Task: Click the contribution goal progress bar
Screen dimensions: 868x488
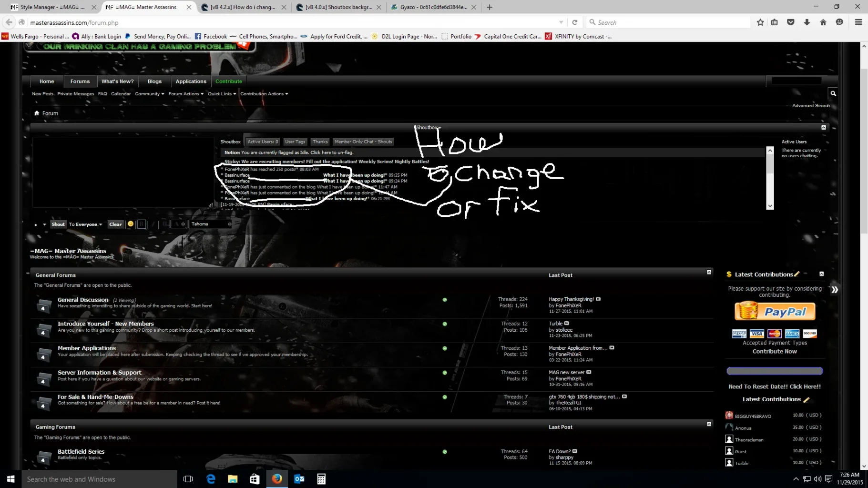Action: pos(775,371)
